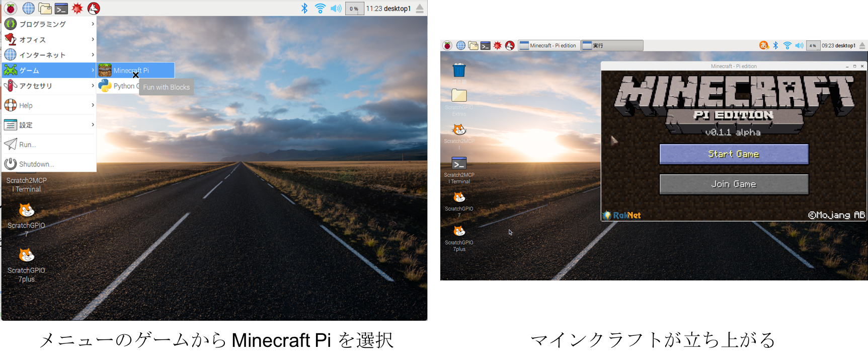Open ScratchGPIO 7 icon on left desktop

[x=26, y=210]
